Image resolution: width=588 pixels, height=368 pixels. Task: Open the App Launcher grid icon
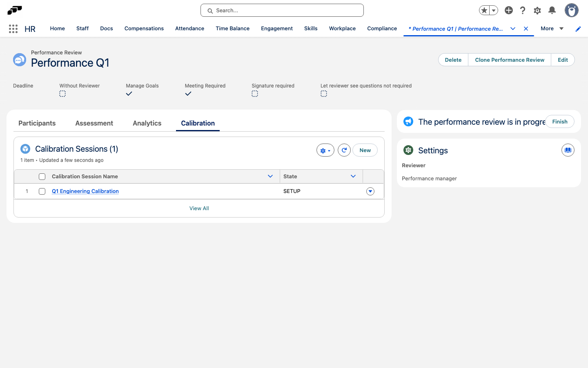click(x=13, y=29)
